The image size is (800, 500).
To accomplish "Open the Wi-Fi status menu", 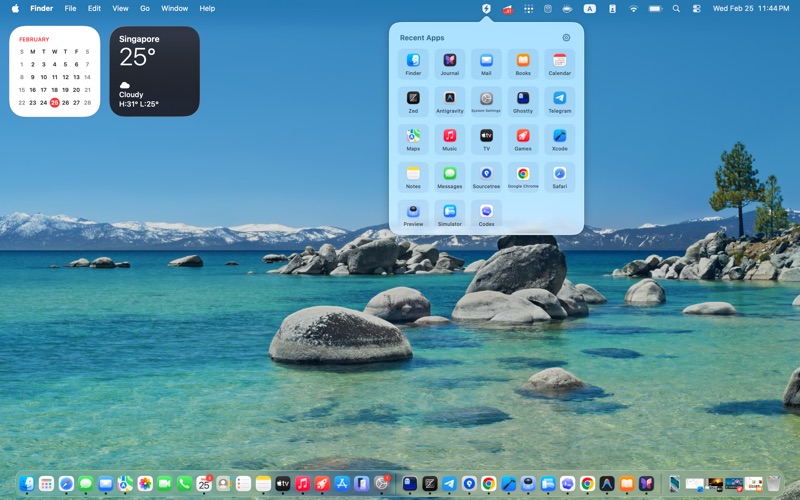I will [633, 8].
